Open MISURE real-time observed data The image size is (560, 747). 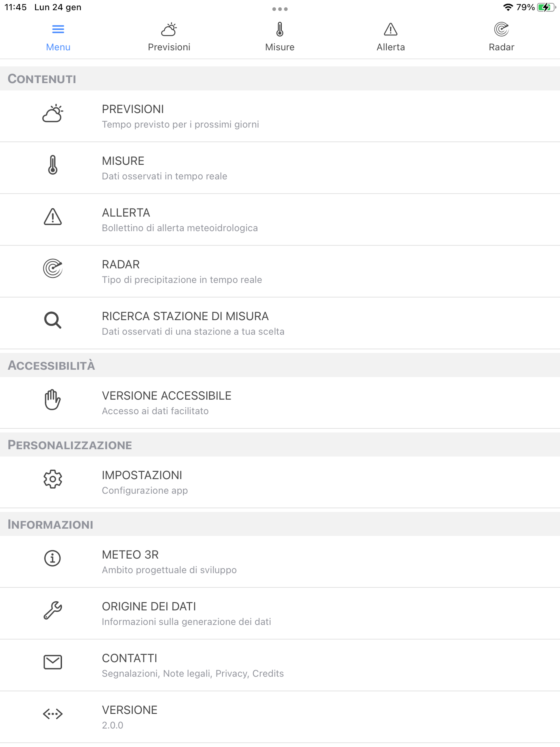coord(280,168)
